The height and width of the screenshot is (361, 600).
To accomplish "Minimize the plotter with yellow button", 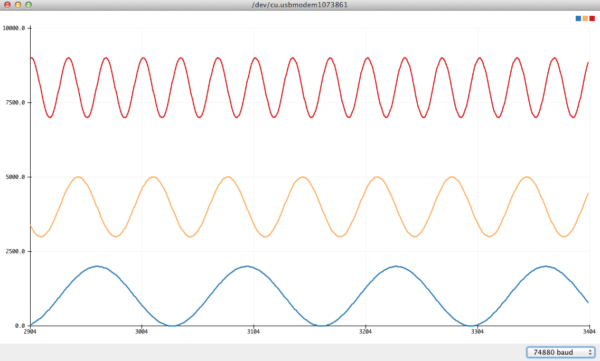I will 18,5.
